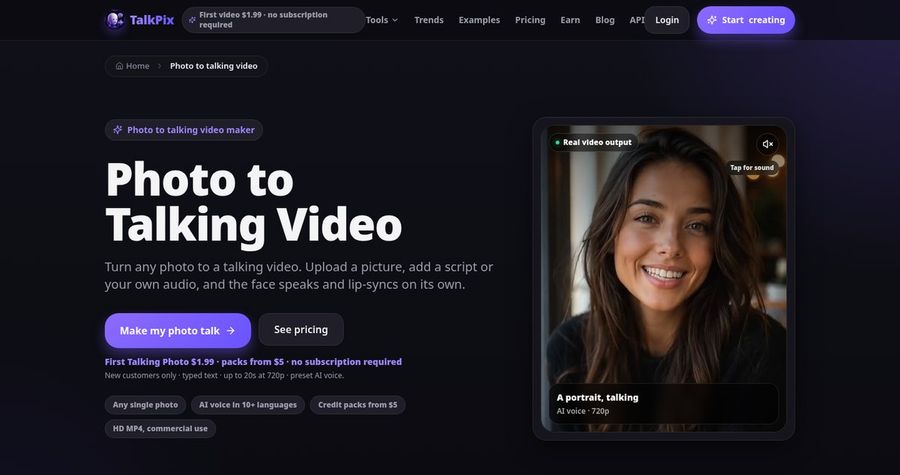
Task: Click the Login button
Action: [667, 20]
